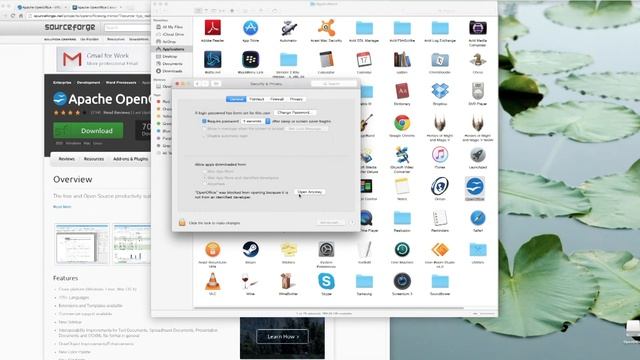Click the Advanced button in Security pane
The image size is (640, 360).
click(x=329, y=222)
